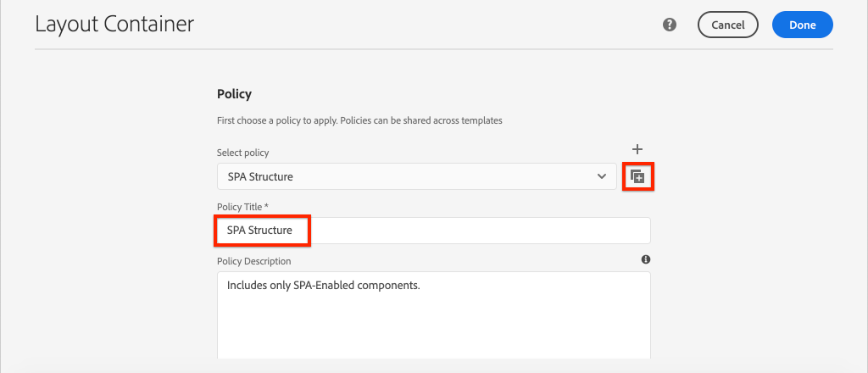The height and width of the screenshot is (373, 868).
Task: Click 'SPA Structure' text in title field
Action: (x=259, y=231)
